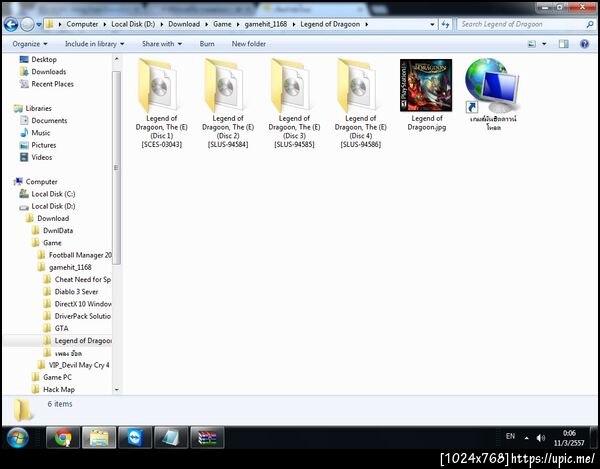The width and height of the screenshot is (600, 469).
Task: Select Recent Places in navigation pane
Action: 47,84
